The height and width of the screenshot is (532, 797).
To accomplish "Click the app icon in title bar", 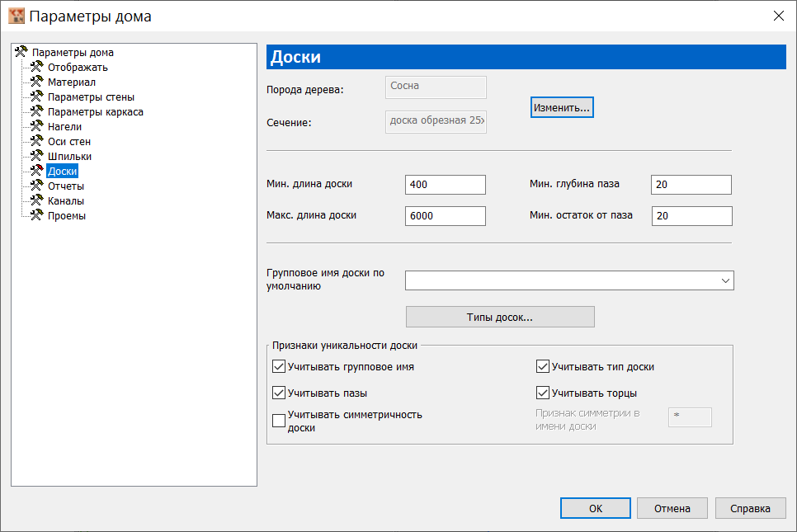I will [x=17, y=16].
